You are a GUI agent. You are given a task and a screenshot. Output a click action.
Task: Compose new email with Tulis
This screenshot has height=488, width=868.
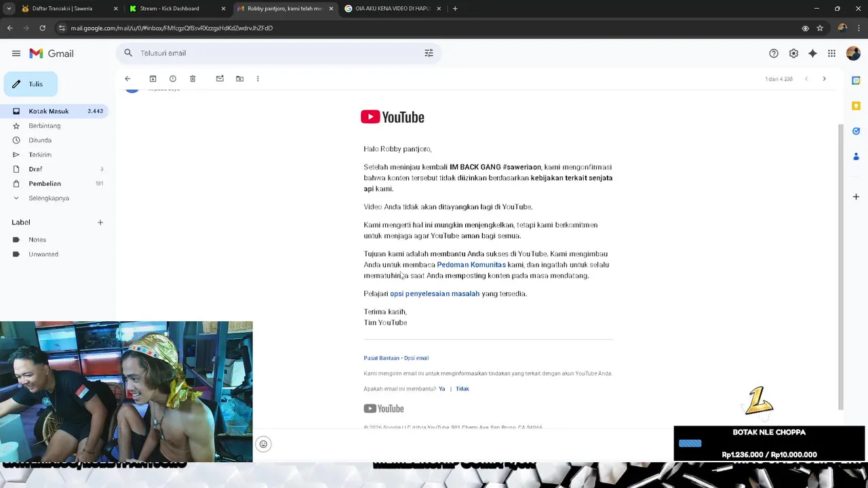(x=31, y=84)
